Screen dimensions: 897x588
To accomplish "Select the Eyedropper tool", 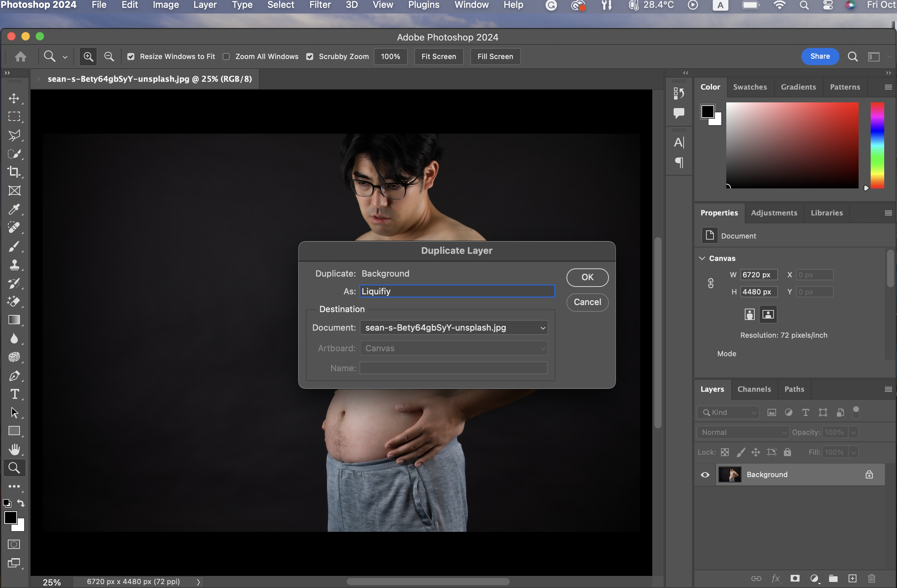I will 14,209.
